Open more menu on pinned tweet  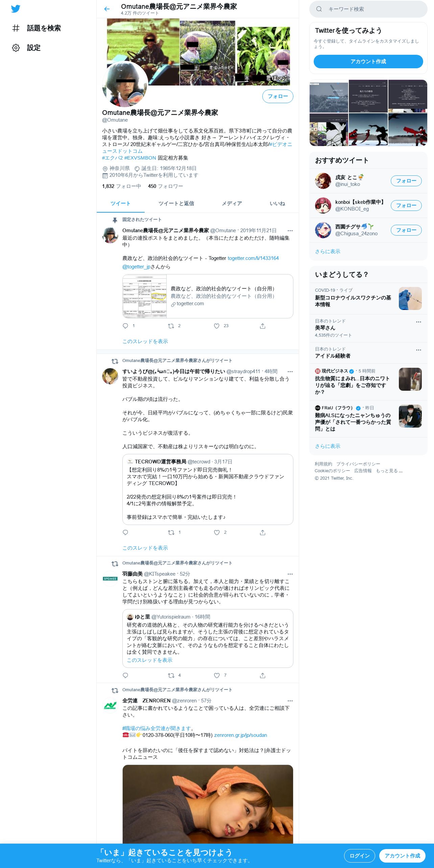pos(290,231)
